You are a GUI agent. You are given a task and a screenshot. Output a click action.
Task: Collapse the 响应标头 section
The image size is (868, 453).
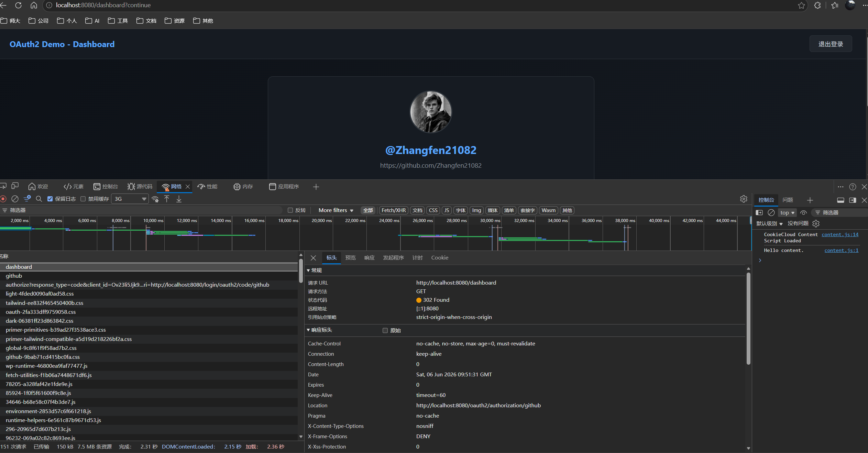pos(319,330)
